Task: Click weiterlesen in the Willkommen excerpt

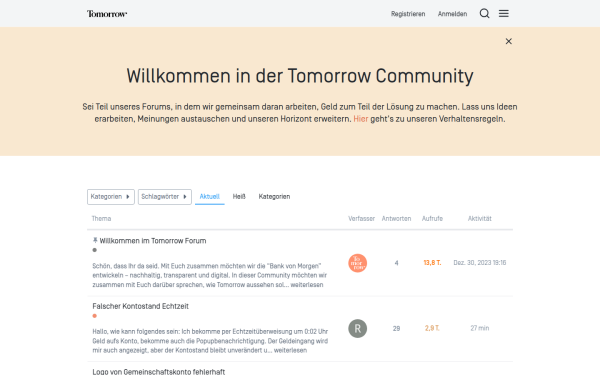Action: tap(307, 285)
